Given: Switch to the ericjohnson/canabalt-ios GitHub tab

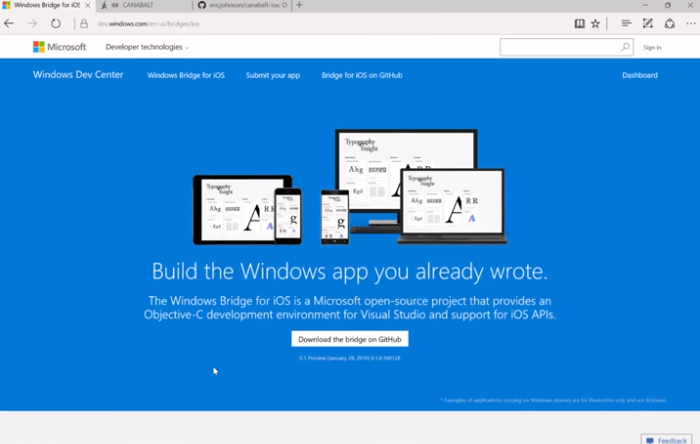Looking at the screenshot, I should [x=242, y=5].
